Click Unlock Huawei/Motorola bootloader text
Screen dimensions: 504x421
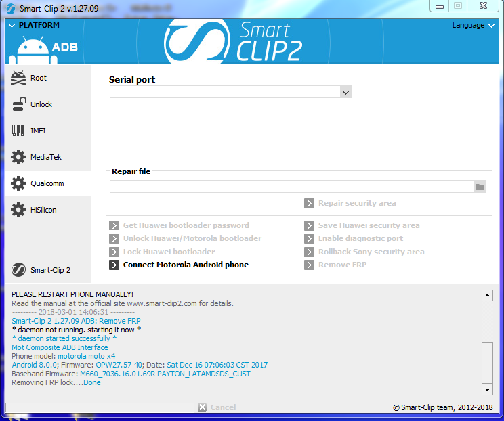pyautogui.click(x=192, y=238)
